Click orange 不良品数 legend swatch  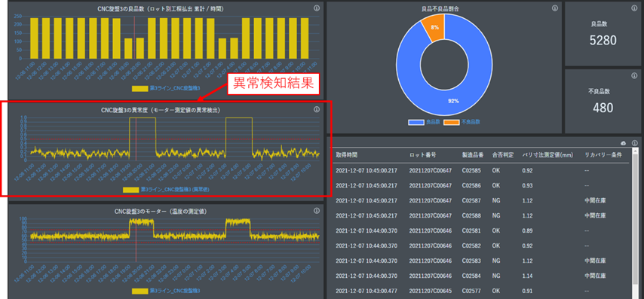pyautogui.click(x=452, y=122)
